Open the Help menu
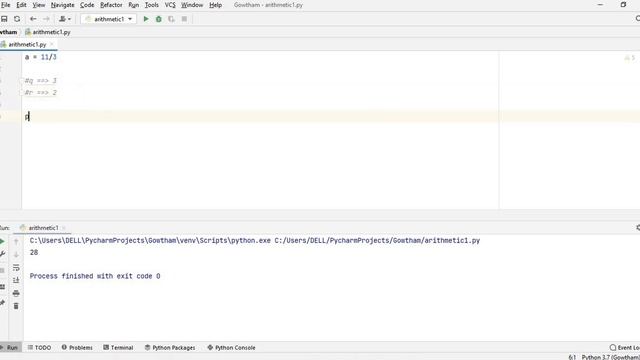This screenshot has width=640, height=360. 216,5
